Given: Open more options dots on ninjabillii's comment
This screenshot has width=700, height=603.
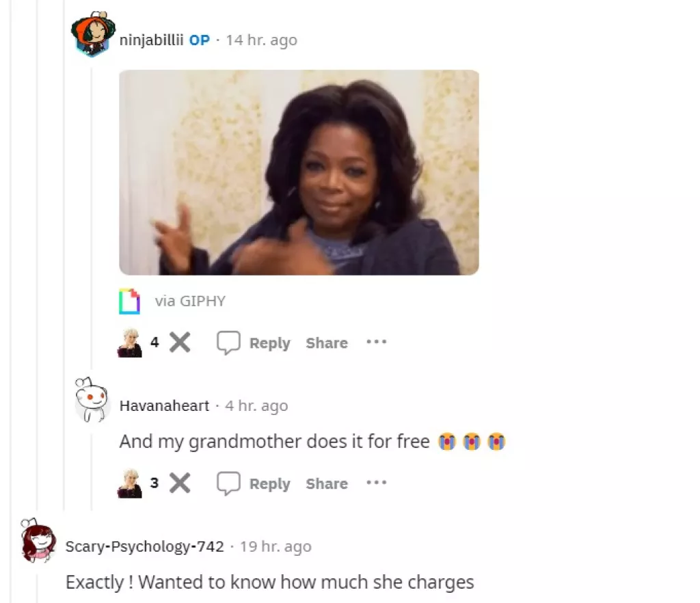Looking at the screenshot, I should coord(377,343).
